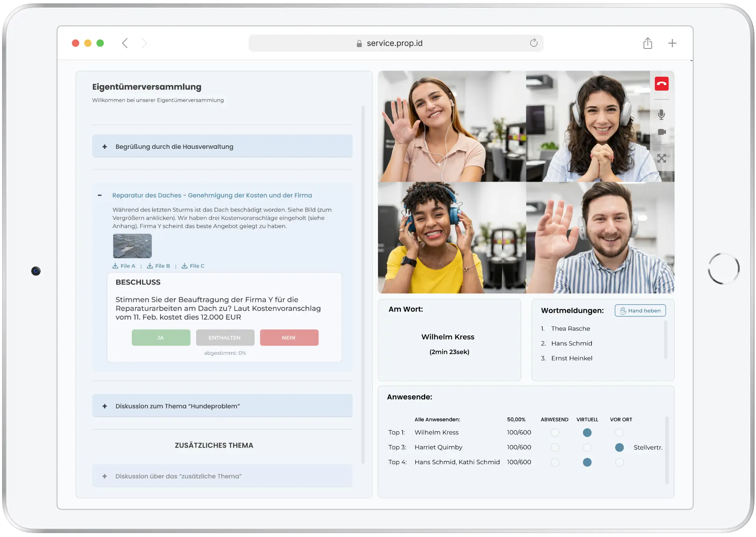The image size is (756, 537).
Task: Reload the page in address bar
Action: [534, 43]
